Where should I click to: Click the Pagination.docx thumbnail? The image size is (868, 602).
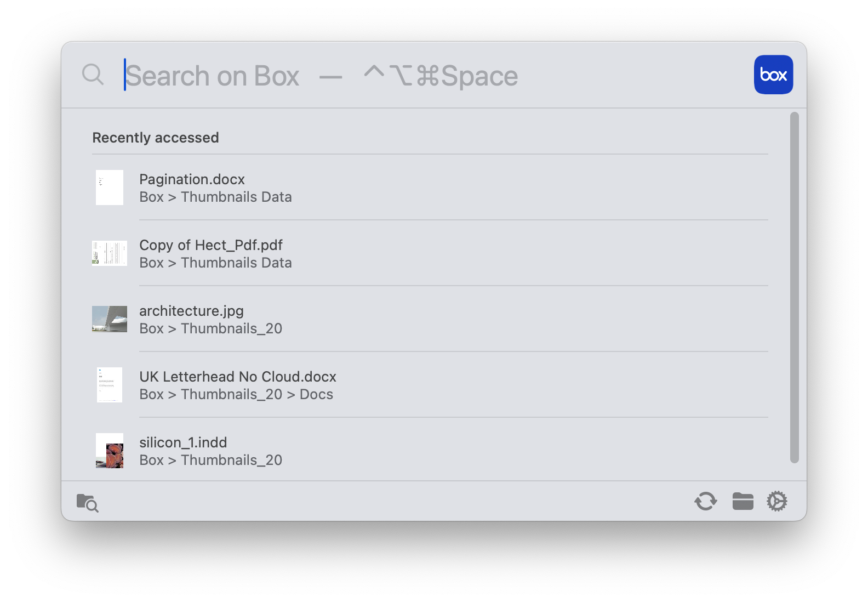point(110,188)
